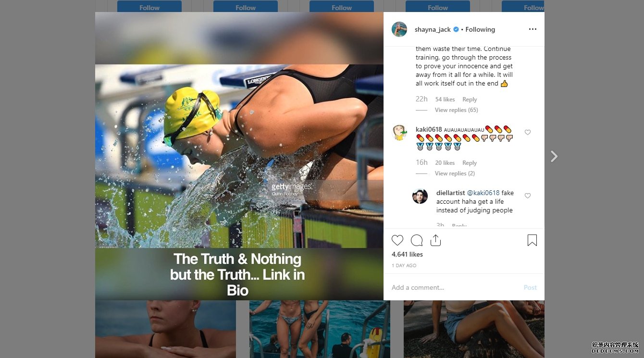Reply to kaki0618's comment

(x=470, y=163)
